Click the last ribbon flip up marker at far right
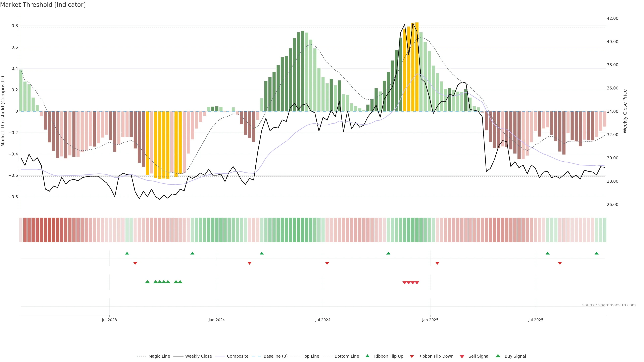644x362 pixels. tap(597, 253)
